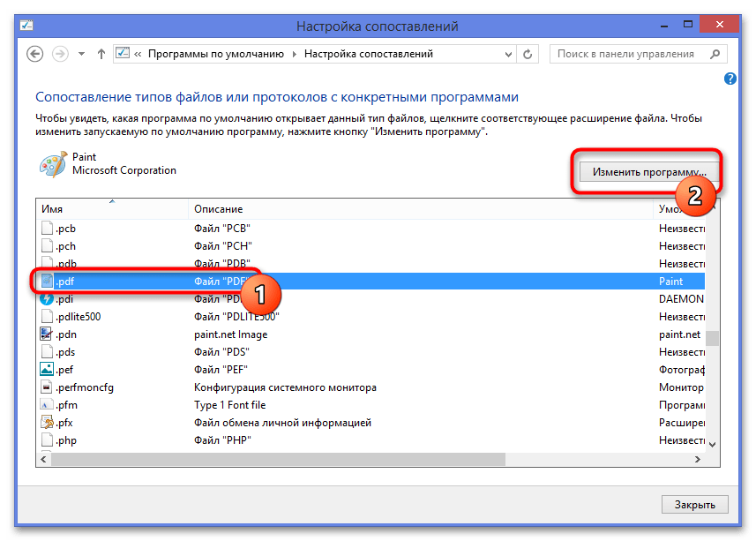Sort the list by Имя column
The image size is (756, 541).
point(110,208)
